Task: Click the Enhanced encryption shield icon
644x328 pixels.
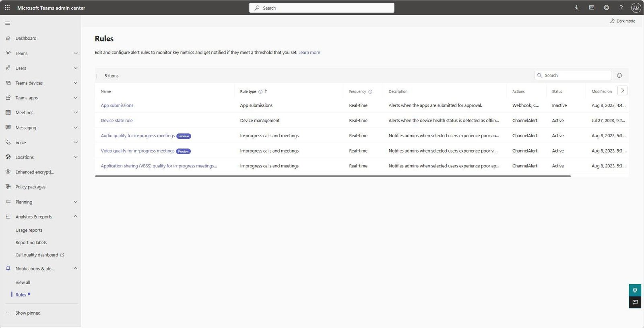Action: point(8,172)
